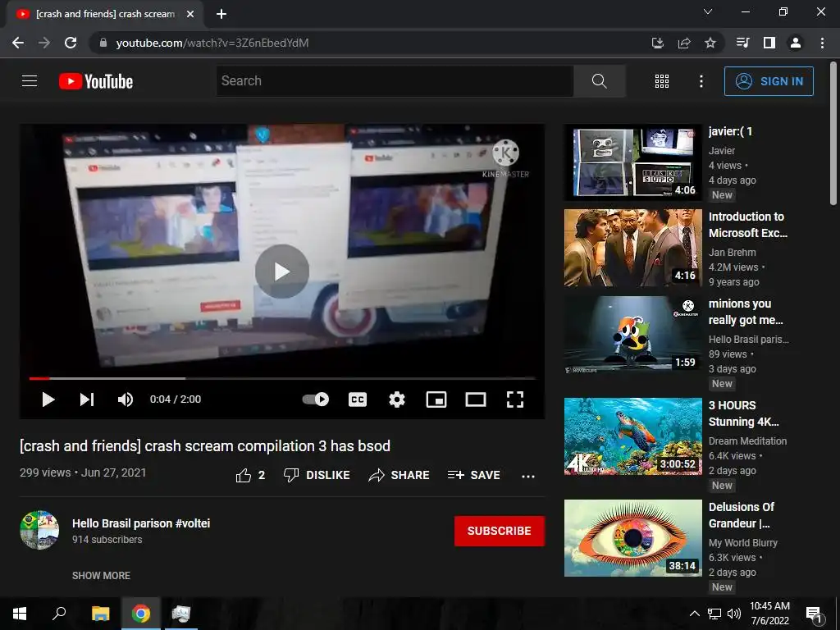Bookmark this tab with star
The height and width of the screenshot is (630, 840).
(x=710, y=43)
